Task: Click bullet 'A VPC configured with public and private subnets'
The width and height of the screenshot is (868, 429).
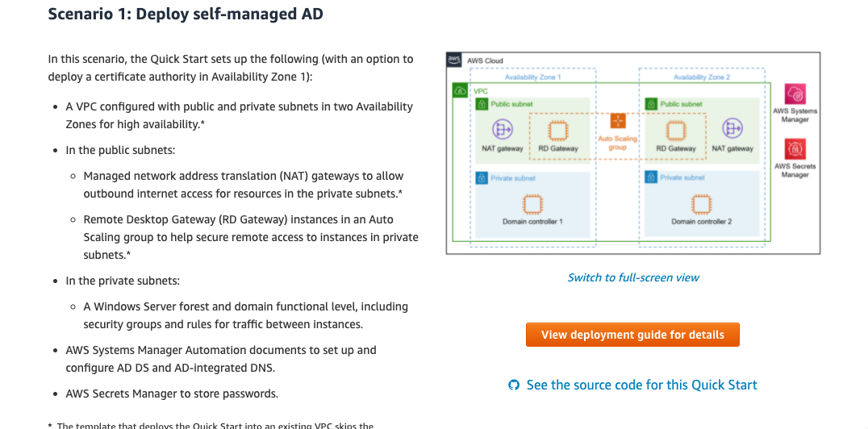Action: tap(239, 115)
